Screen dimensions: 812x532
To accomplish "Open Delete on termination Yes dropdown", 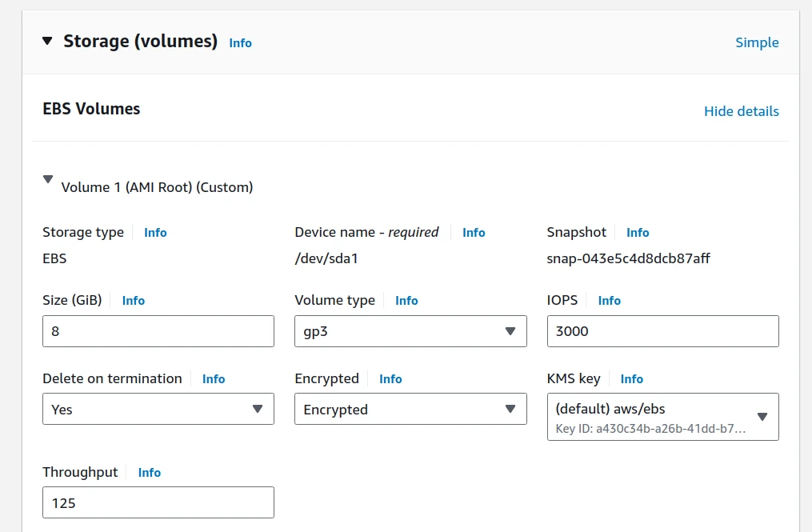I will coord(158,410).
